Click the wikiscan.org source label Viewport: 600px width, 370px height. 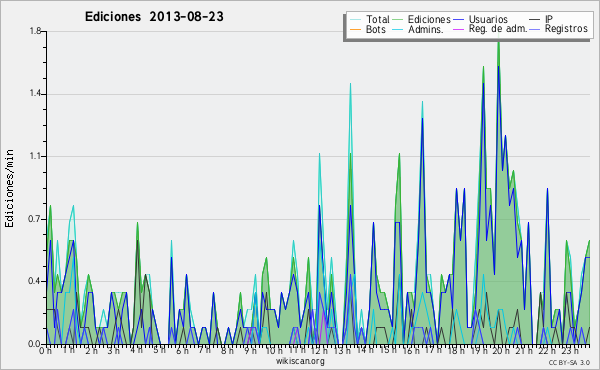pyautogui.click(x=300, y=361)
